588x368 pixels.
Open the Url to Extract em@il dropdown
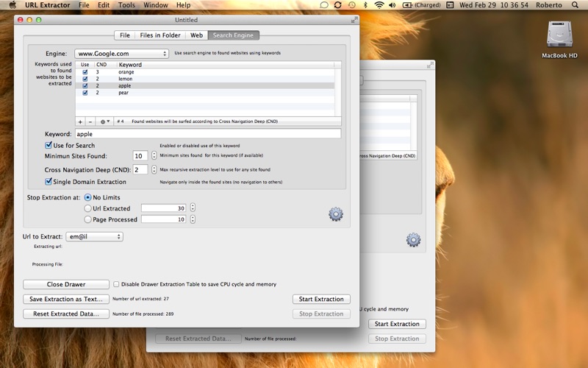click(x=95, y=236)
